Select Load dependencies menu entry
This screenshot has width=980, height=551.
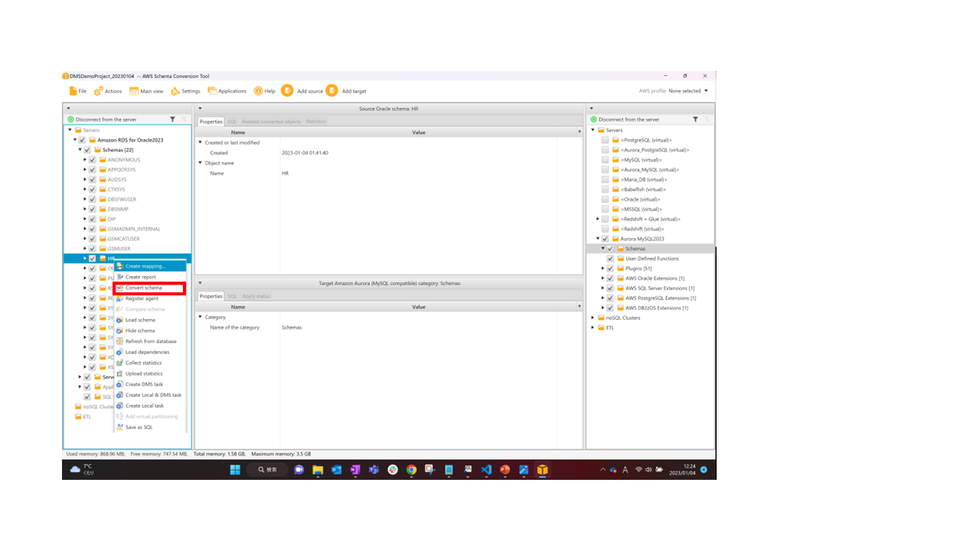click(150, 352)
